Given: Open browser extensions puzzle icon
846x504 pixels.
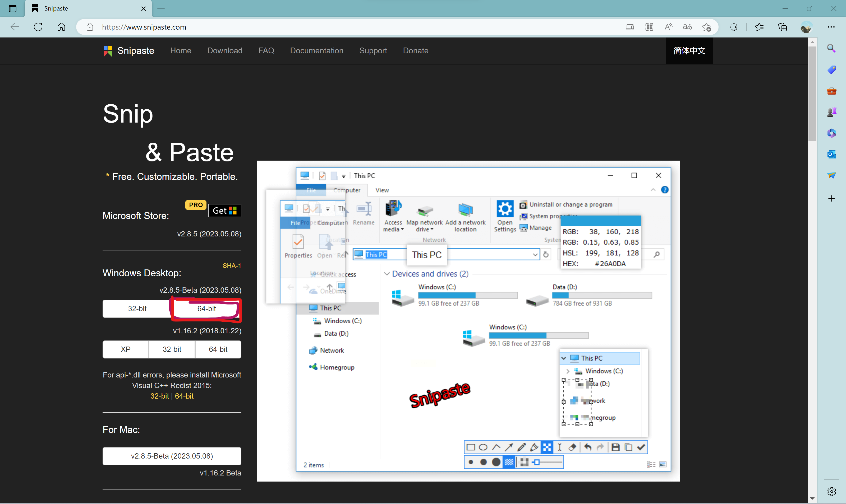Looking at the screenshot, I should click(x=733, y=27).
